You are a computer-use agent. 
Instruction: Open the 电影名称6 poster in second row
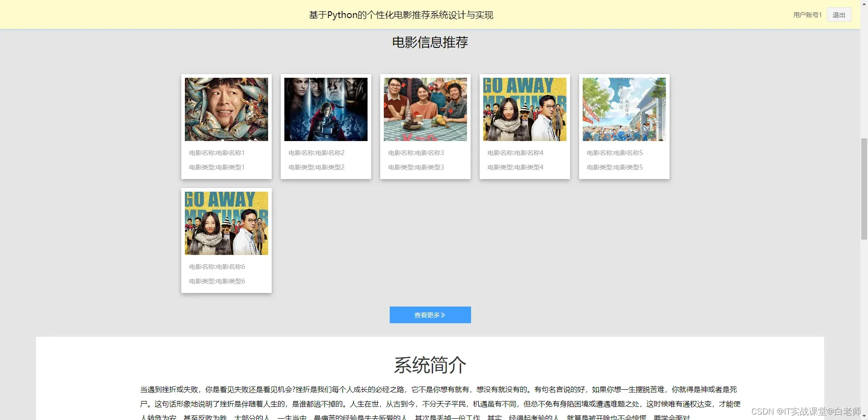(226, 223)
